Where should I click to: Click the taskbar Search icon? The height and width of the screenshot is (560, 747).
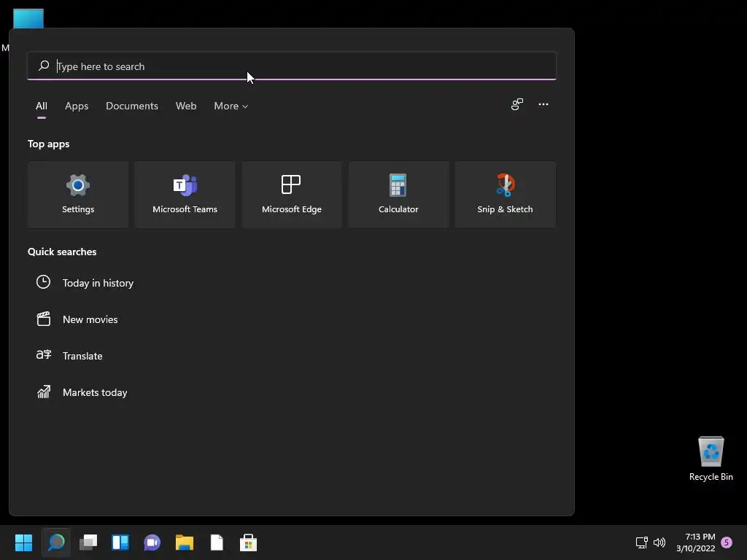point(56,542)
